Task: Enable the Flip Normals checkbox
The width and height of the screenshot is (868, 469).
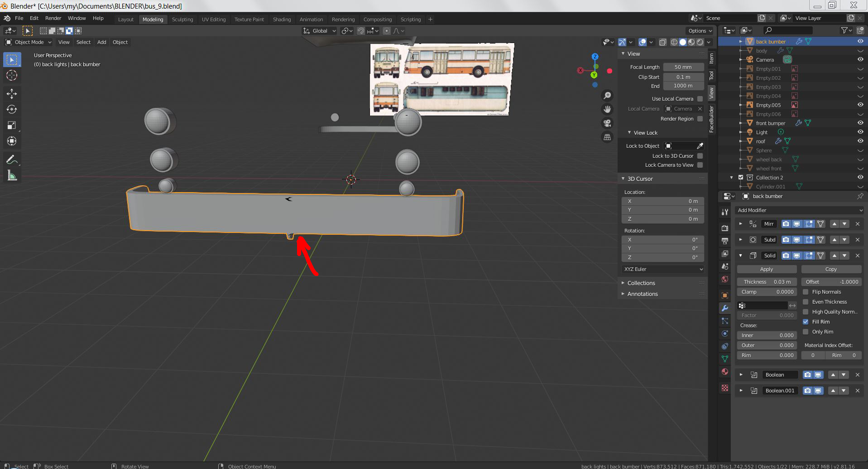Action: 806,292
